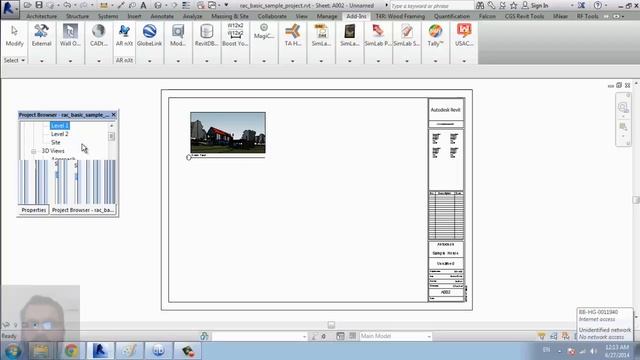The width and height of the screenshot is (640, 360).
Task: Expand the External panel dropdown arrow
Action: (x=42, y=61)
